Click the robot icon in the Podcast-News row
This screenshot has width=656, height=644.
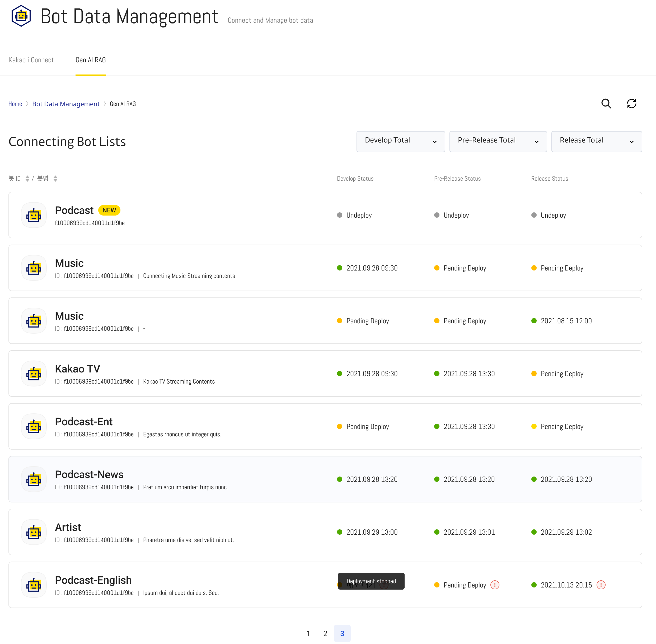point(34,479)
